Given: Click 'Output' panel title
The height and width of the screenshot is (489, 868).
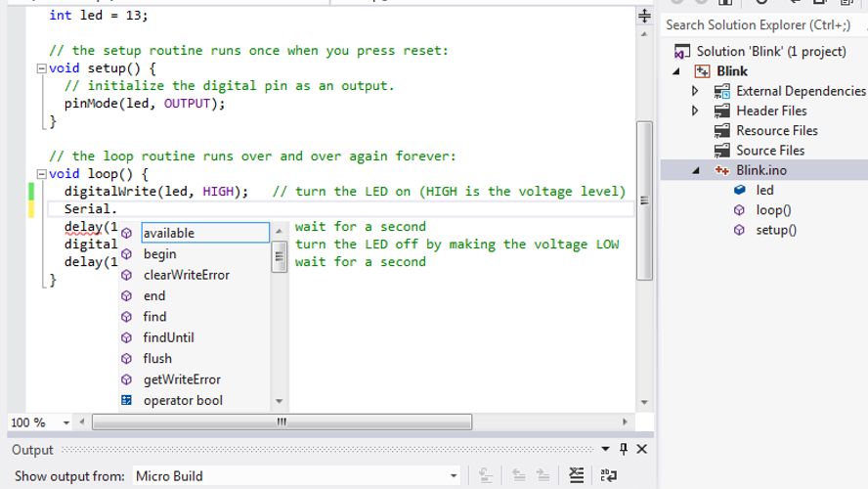Looking at the screenshot, I should (x=32, y=450).
